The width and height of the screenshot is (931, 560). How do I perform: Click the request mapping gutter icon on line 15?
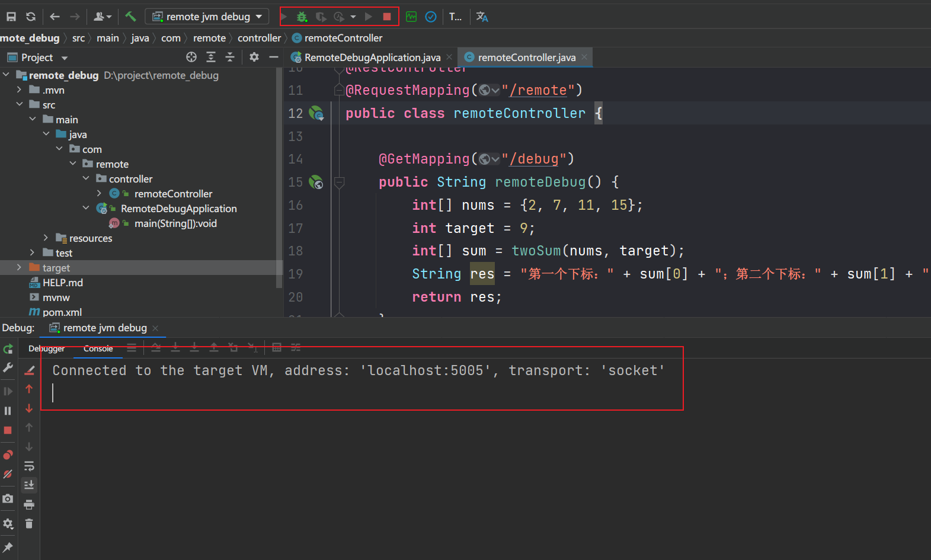pos(316,182)
